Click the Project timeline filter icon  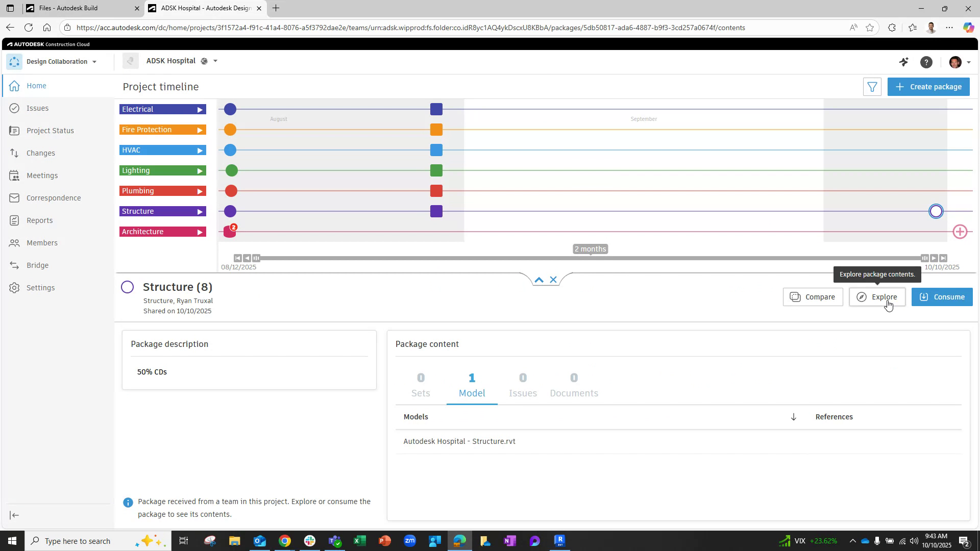(872, 87)
